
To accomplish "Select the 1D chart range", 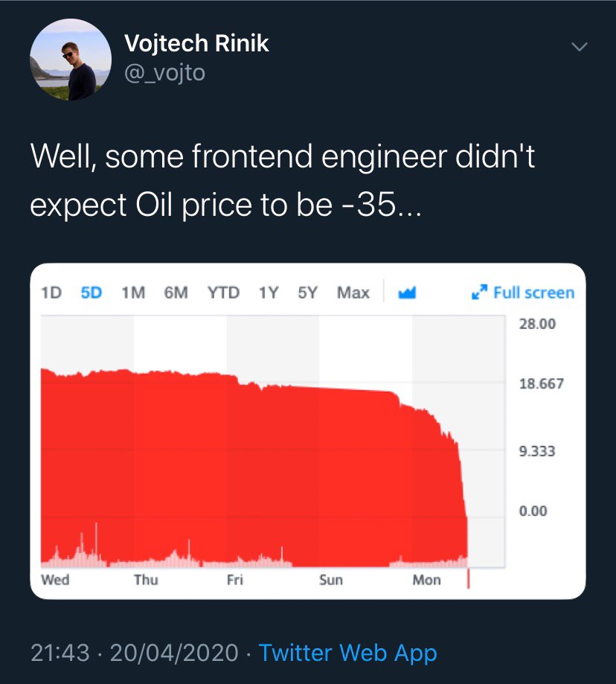I will click(x=51, y=293).
